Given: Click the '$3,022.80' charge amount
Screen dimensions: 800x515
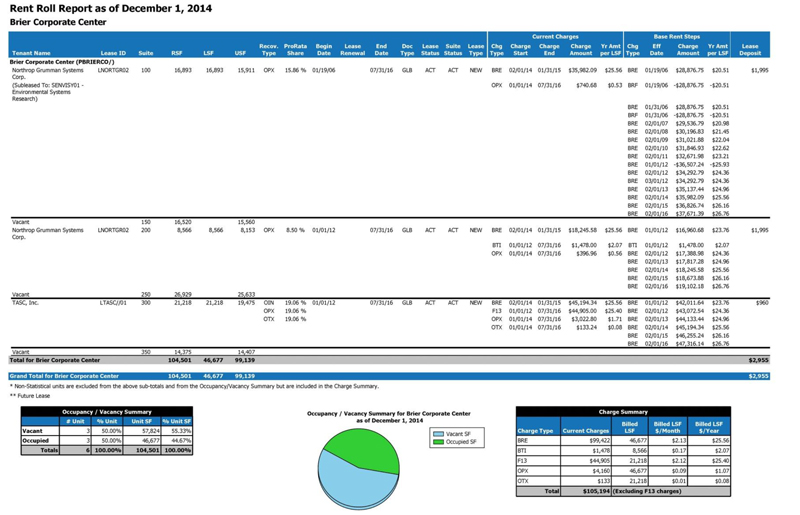Looking at the screenshot, I should (x=585, y=319).
